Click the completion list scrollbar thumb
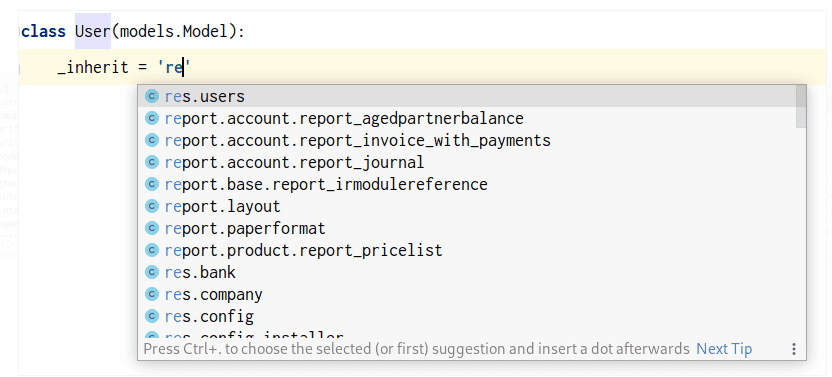The width and height of the screenshot is (832, 377). tap(801, 107)
